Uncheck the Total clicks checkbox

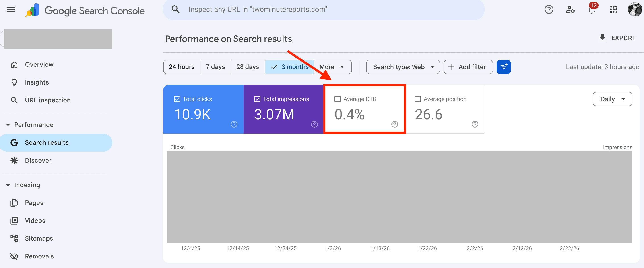pos(177,99)
